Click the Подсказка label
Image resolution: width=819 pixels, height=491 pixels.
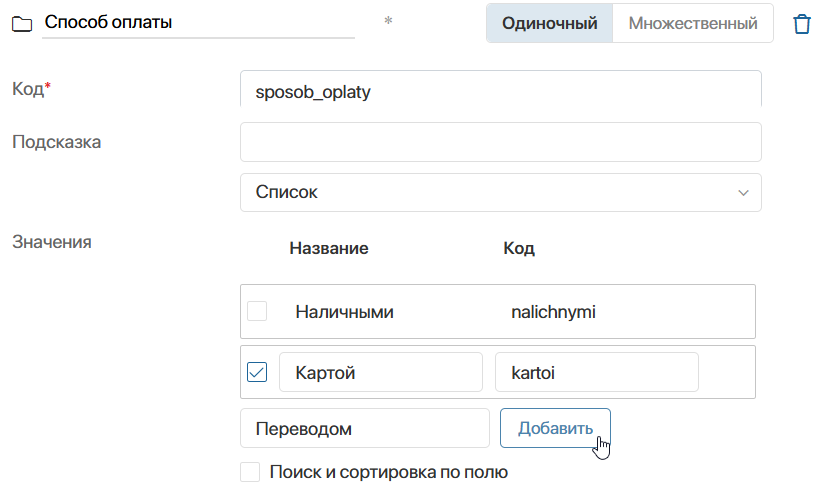(56, 142)
